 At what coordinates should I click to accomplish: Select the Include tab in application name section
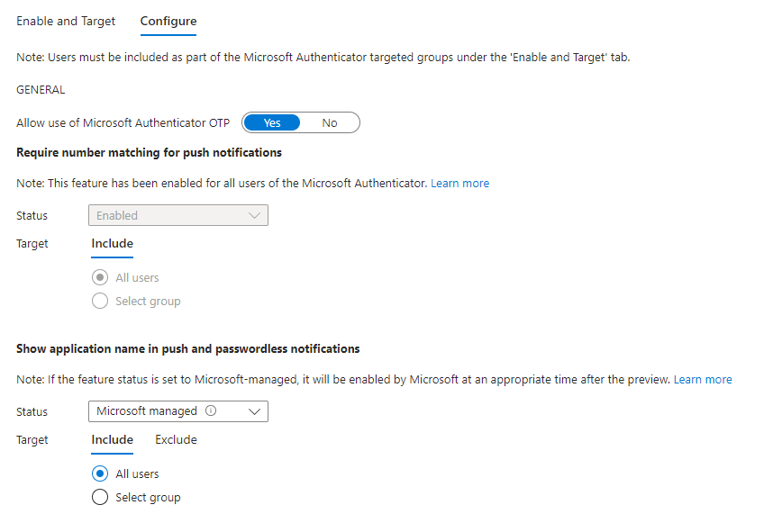112,439
